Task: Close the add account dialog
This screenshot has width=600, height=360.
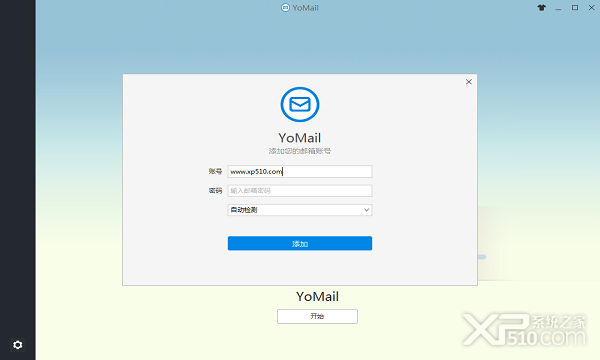Action: pos(469,82)
